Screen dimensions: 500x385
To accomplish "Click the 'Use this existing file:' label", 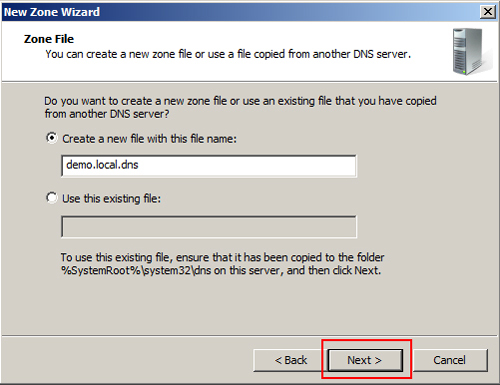I will point(111,199).
